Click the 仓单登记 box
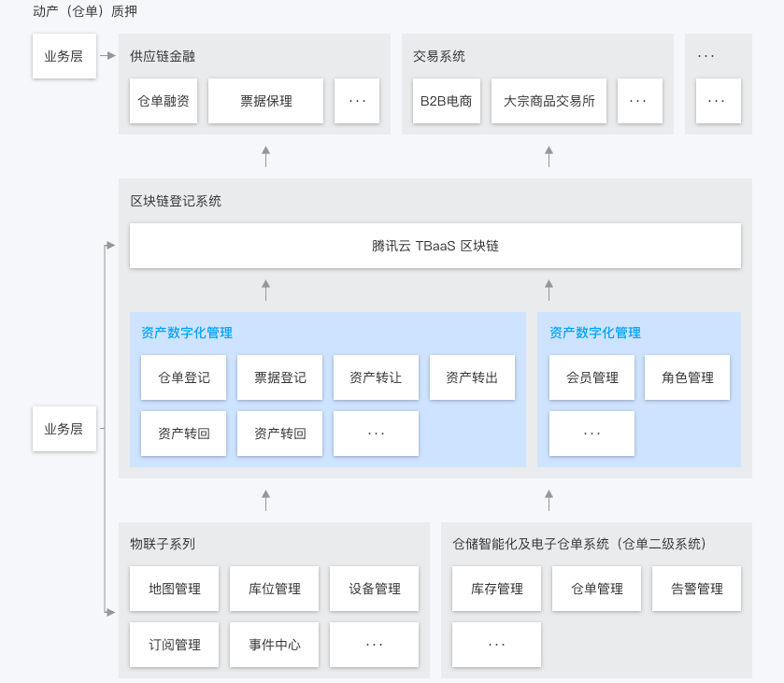784x683 pixels. click(184, 377)
